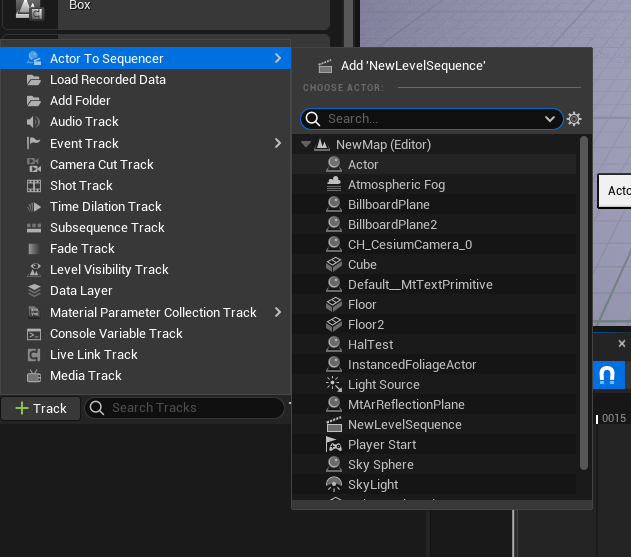Click the CH_CesiumCamera_0 actor icon
Image resolution: width=631 pixels, height=557 pixels.
pyautogui.click(x=334, y=245)
